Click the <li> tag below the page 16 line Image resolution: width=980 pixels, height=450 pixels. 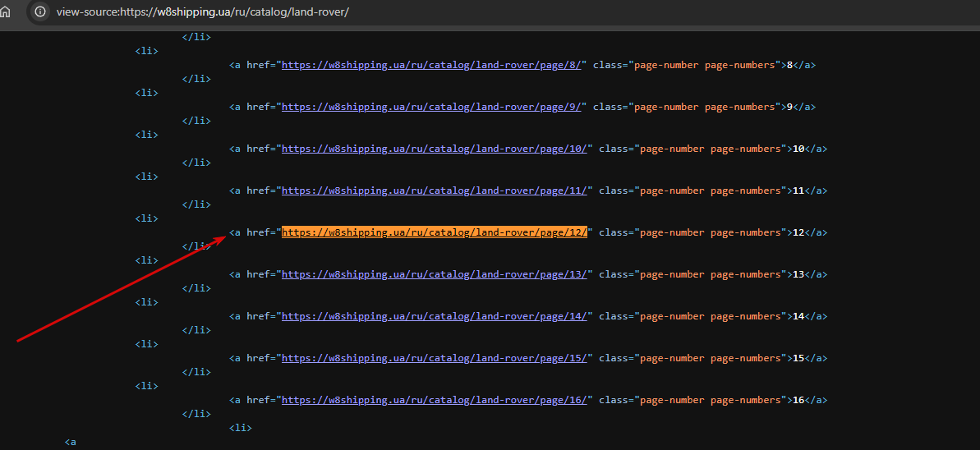(x=241, y=428)
